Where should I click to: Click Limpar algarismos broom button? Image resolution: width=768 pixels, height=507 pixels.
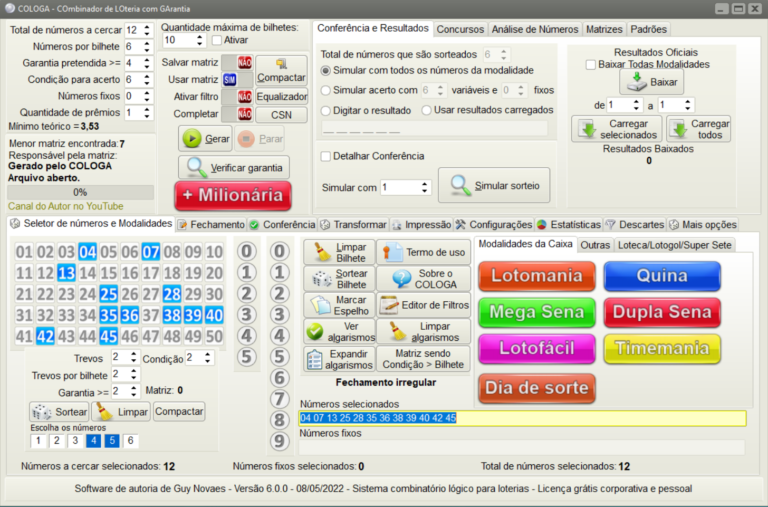coord(424,332)
